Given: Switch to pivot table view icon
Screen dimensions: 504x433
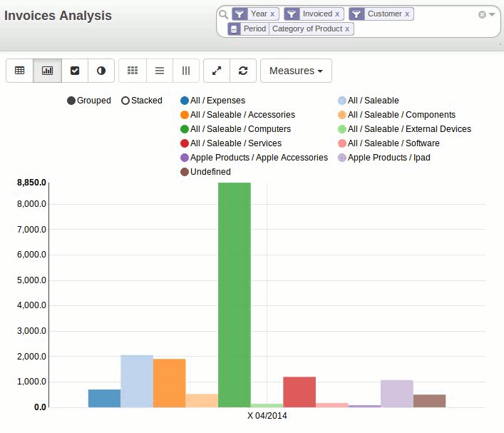Looking at the screenshot, I should (20, 71).
